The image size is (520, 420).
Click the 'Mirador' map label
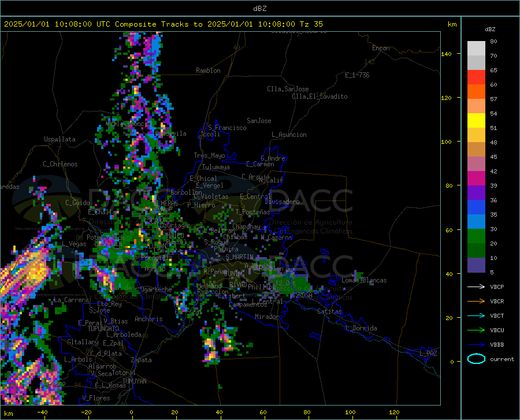pyautogui.click(x=267, y=317)
